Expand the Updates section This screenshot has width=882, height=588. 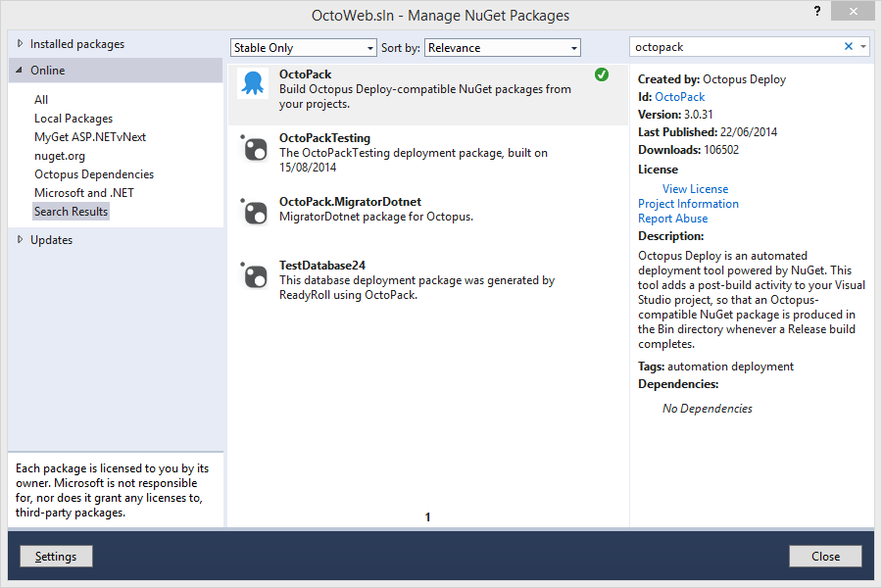point(22,240)
